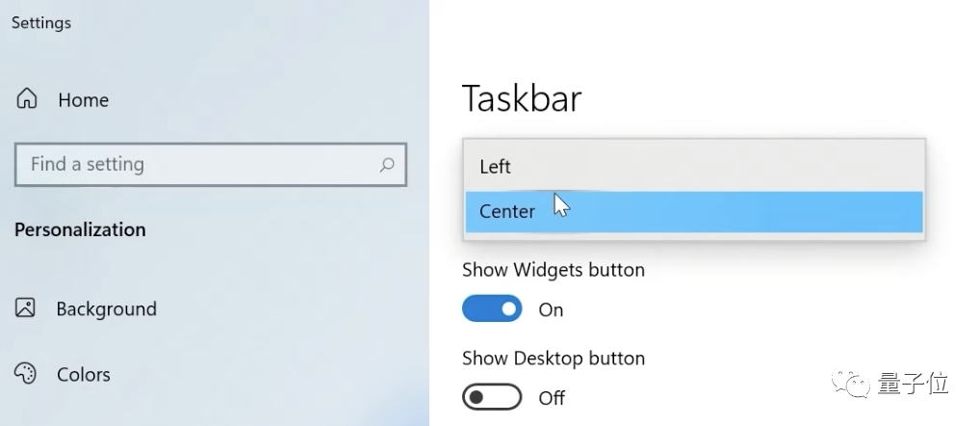980x426 pixels.
Task: Click the Show Desktop button label
Action: 554,359
